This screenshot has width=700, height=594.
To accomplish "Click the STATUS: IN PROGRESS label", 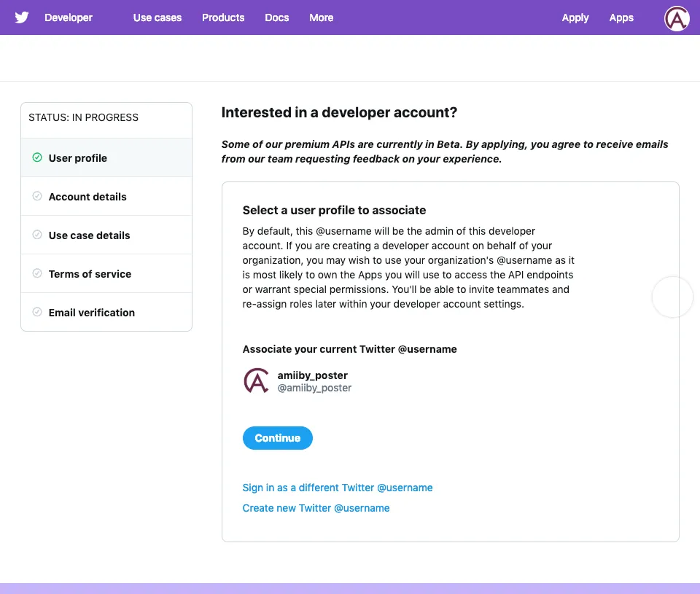I will coord(83,117).
